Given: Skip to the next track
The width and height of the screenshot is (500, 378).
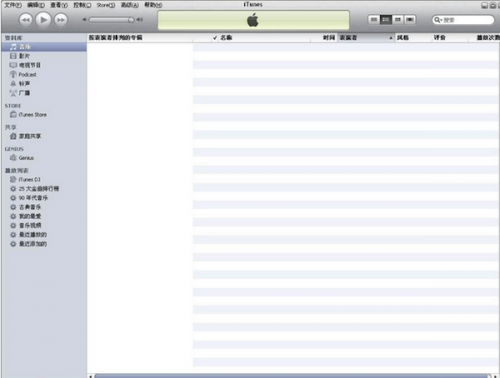Looking at the screenshot, I should (61, 20).
